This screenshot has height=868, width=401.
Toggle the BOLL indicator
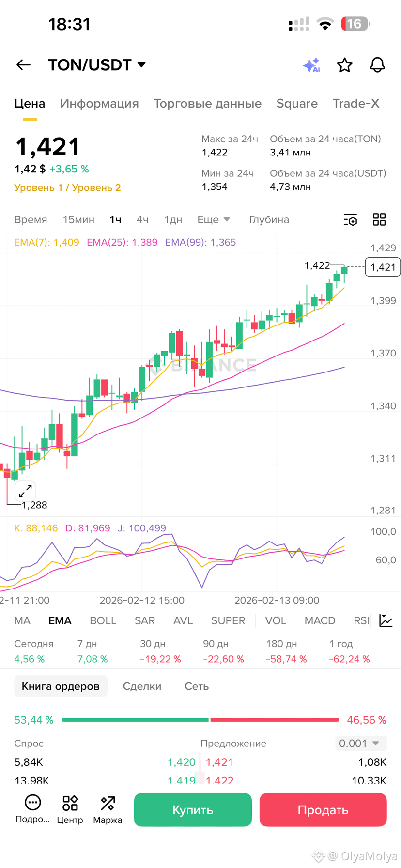[x=103, y=620]
